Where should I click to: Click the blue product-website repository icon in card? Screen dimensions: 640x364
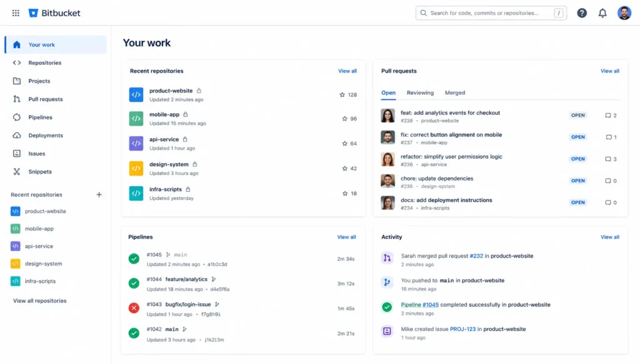[x=136, y=94]
